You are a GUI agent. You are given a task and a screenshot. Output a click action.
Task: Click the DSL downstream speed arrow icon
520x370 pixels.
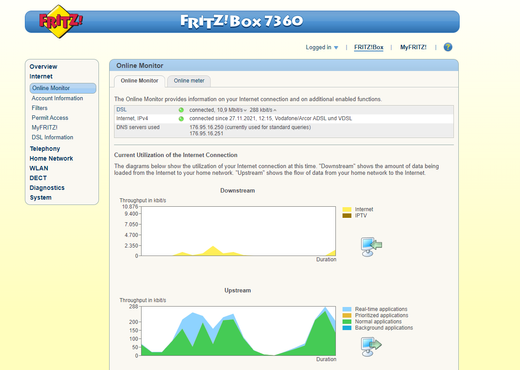pyautogui.click(x=245, y=110)
